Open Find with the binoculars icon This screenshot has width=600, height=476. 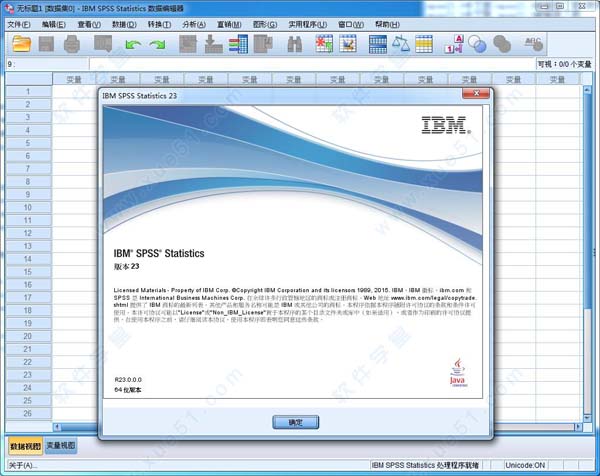[295, 44]
